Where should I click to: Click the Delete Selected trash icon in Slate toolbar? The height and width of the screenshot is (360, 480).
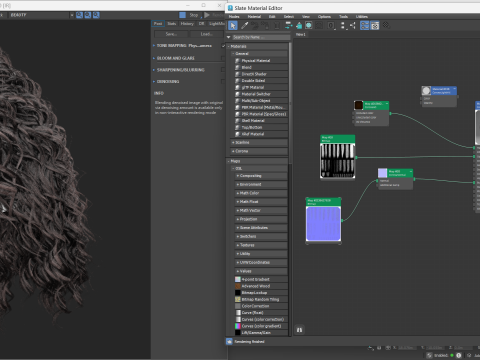click(x=276, y=25)
